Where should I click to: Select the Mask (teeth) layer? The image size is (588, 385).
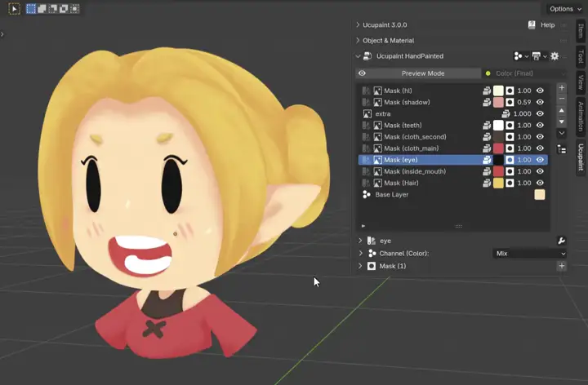tap(453, 126)
